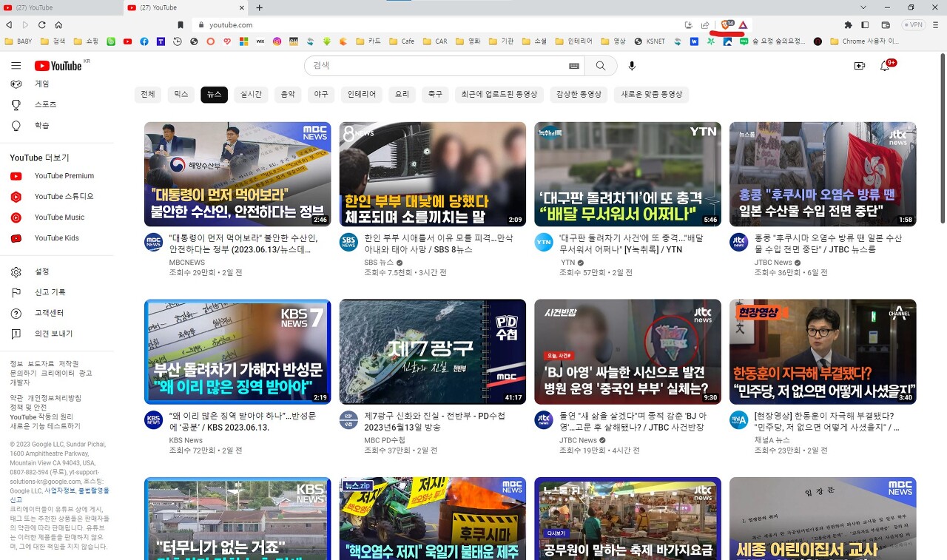Start voice search with microphone icon

point(632,66)
